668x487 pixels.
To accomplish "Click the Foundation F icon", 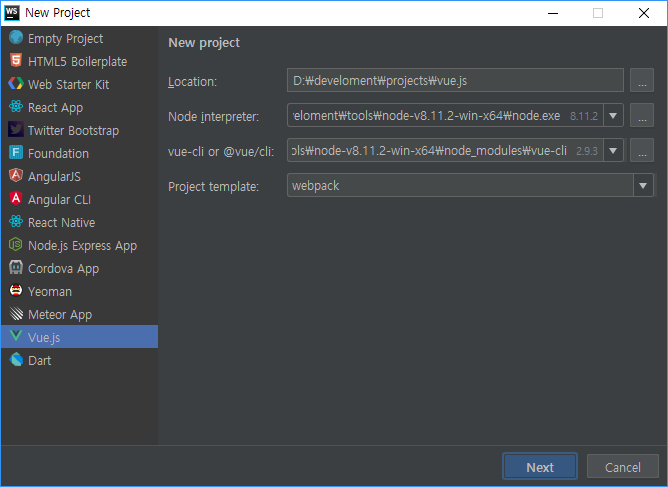I will [16, 153].
